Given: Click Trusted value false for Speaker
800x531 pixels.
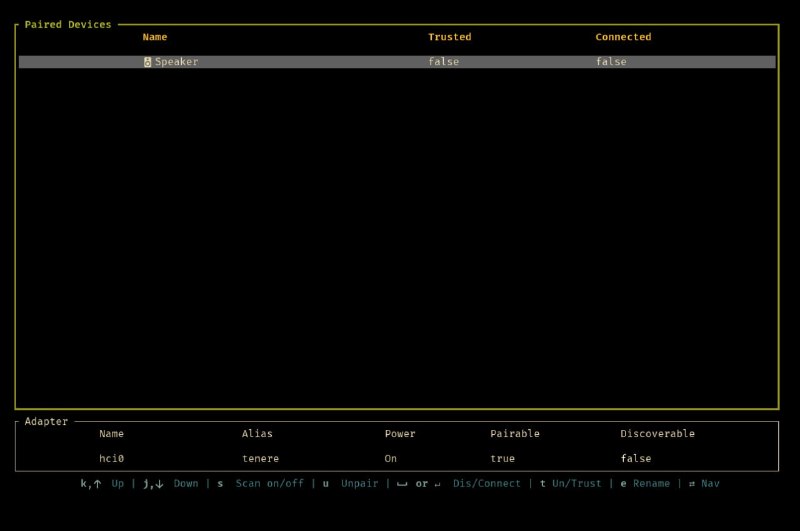Looking at the screenshot, I should (443, 62).
